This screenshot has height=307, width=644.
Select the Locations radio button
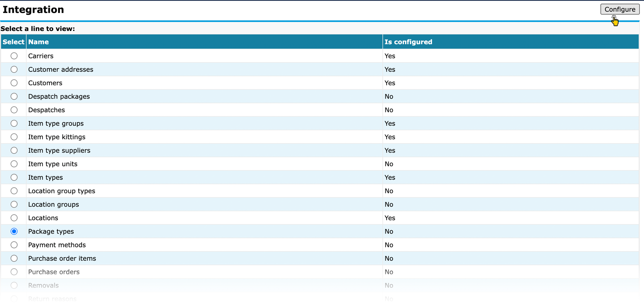[x=14, y=218]
